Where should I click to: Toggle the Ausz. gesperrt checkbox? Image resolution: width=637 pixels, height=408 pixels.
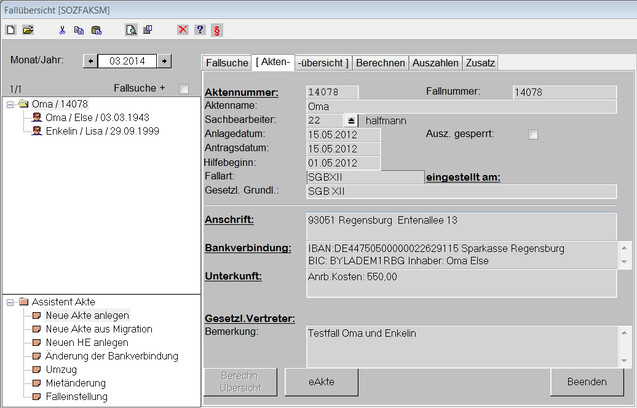[533, 135]
